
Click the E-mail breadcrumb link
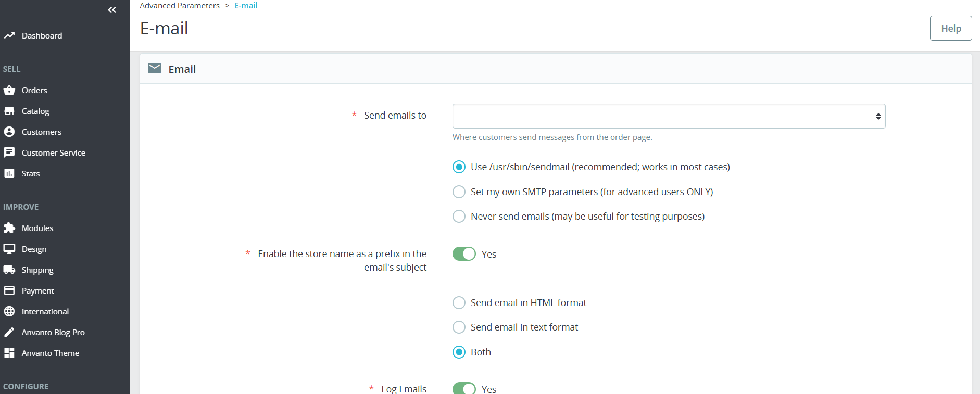(246, 6)
